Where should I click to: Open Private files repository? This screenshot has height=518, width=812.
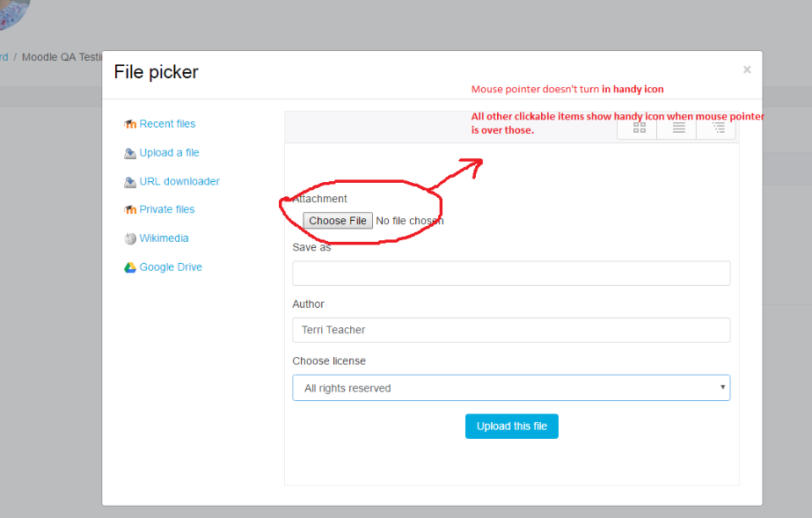[167, 209]
